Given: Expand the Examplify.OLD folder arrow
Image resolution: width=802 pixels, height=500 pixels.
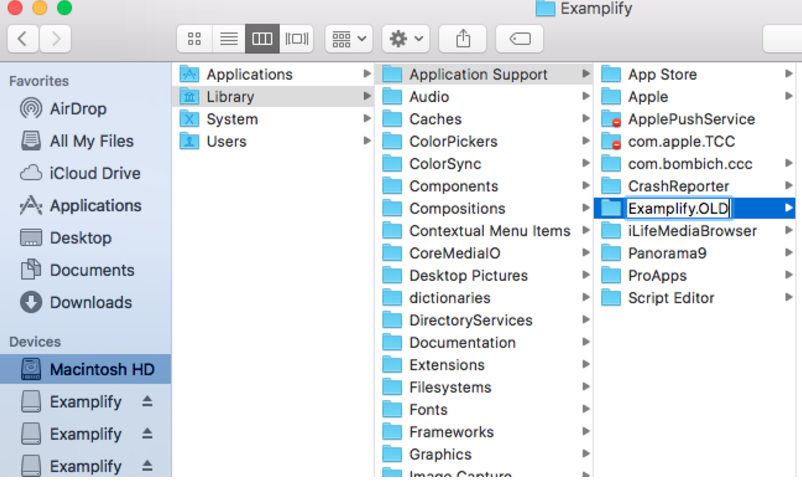Looking at the screenshot, I should pos(788,208).
